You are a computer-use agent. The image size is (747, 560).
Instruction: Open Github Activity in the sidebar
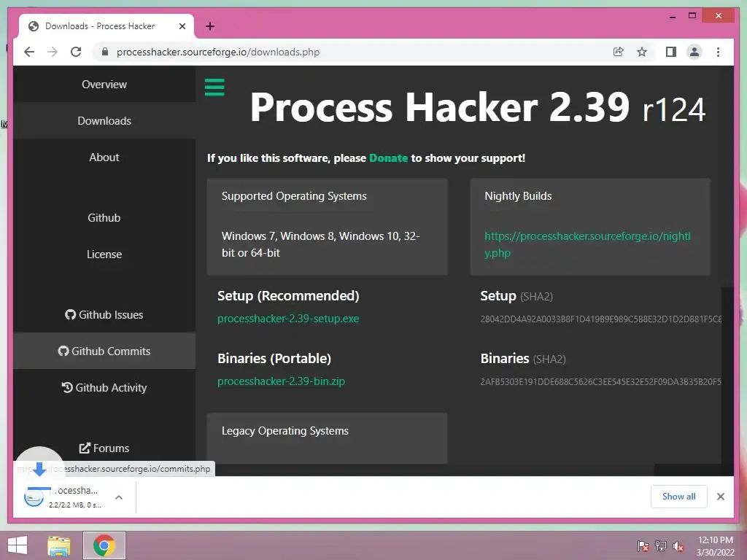[x=104, y=388]
